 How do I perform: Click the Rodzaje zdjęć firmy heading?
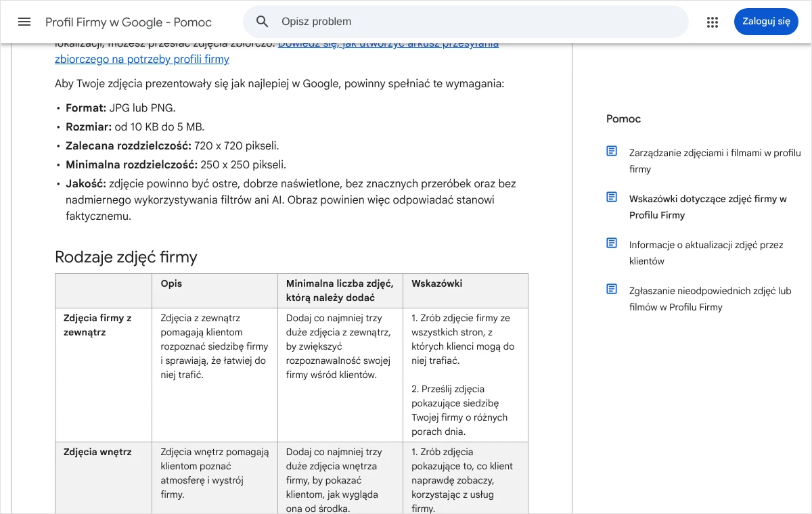[x=126, y=257]
